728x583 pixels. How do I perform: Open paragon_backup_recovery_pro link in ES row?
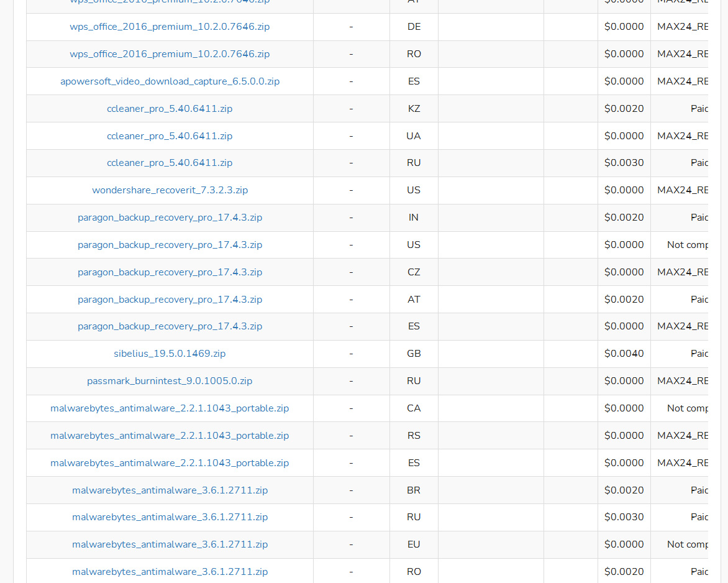tap(170, 326)
